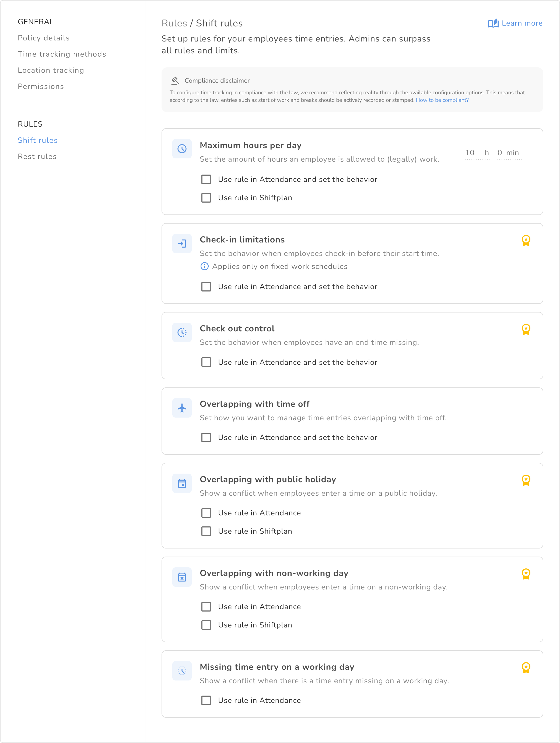The image size is (560, 743).
Task: Click the premium badge on Check-in limitations
Action: point(526,240)
